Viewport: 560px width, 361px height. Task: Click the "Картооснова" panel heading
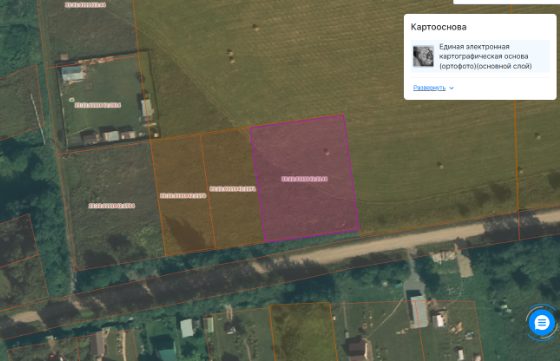pyautogui.click(x=439, y=27)
